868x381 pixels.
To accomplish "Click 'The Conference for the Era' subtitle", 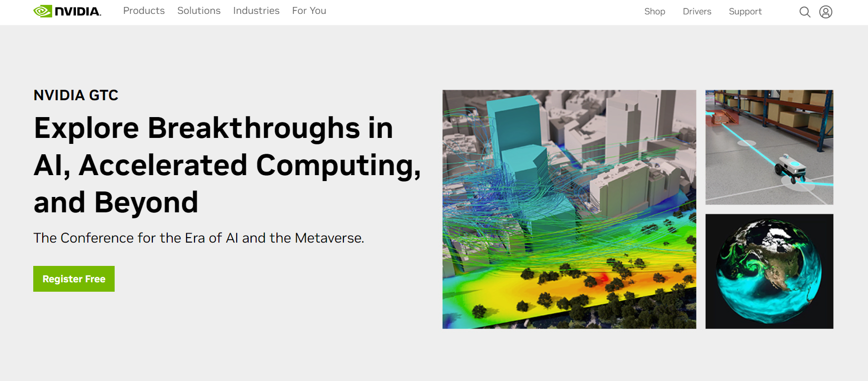I will click(199, 238).
